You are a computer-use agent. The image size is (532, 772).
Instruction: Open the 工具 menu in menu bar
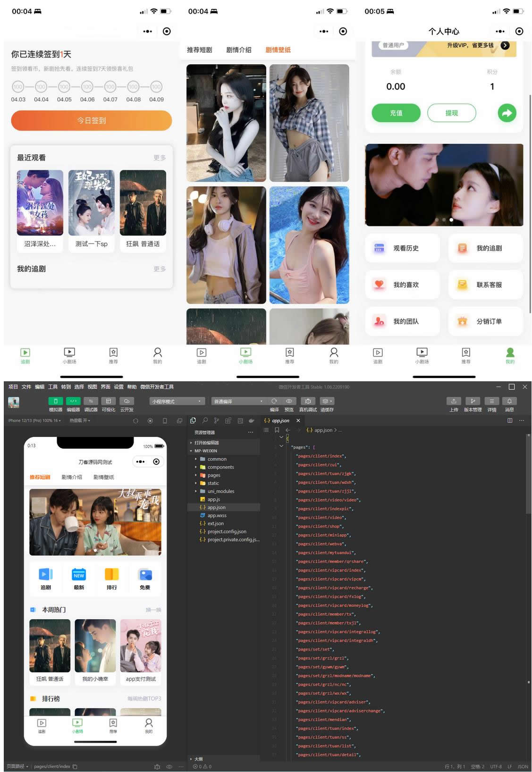pyautogui.click(x=53, y=387)
